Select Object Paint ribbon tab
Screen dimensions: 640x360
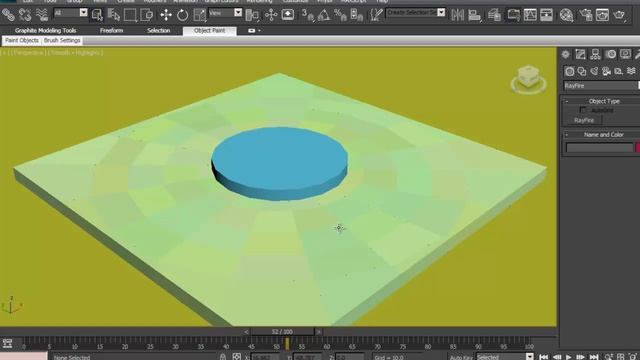click(x=210, y=31)
